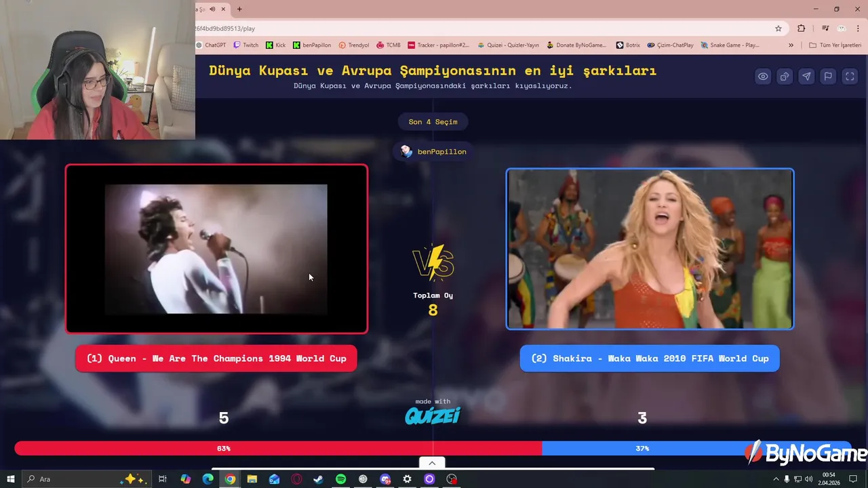Mute the tab using the speaker icon

coord(212,9)
